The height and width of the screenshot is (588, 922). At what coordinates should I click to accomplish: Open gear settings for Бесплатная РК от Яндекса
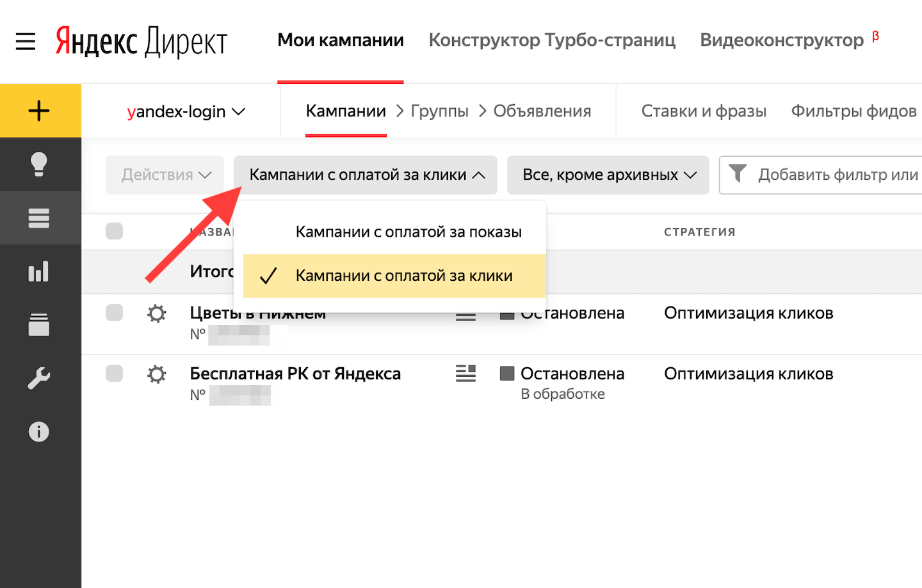point(157,374)
